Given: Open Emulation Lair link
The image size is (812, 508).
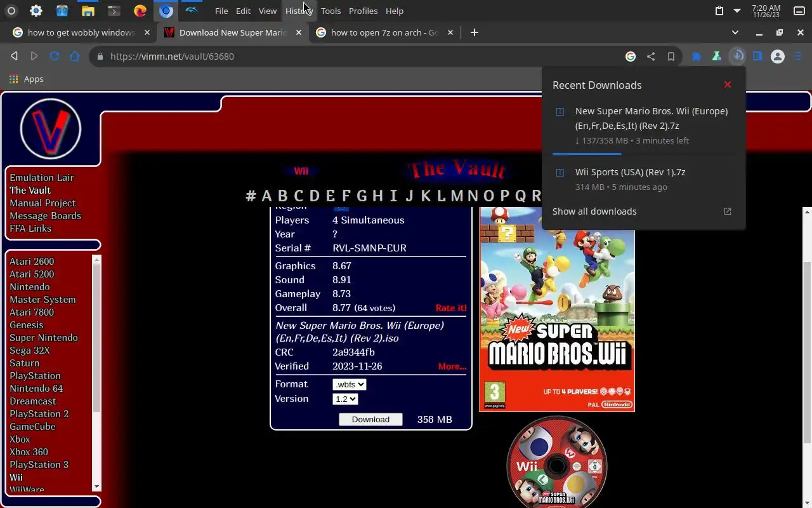Looking at the screenshot, I should [42, 178].
